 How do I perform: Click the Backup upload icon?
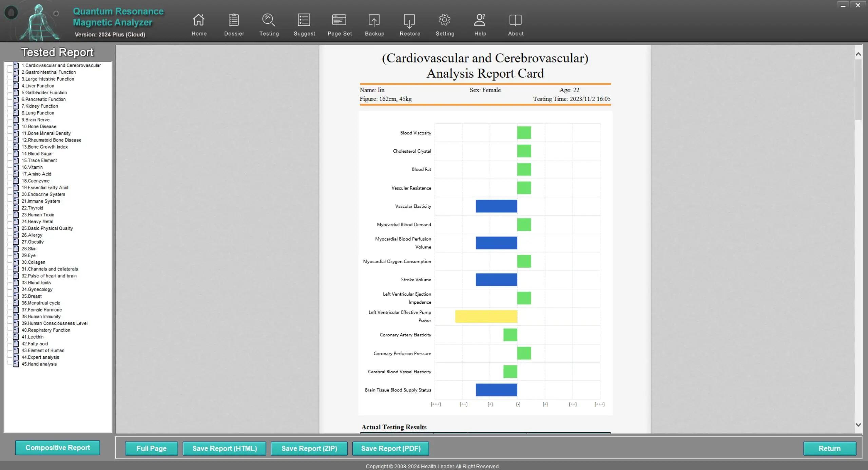[374, 20]
